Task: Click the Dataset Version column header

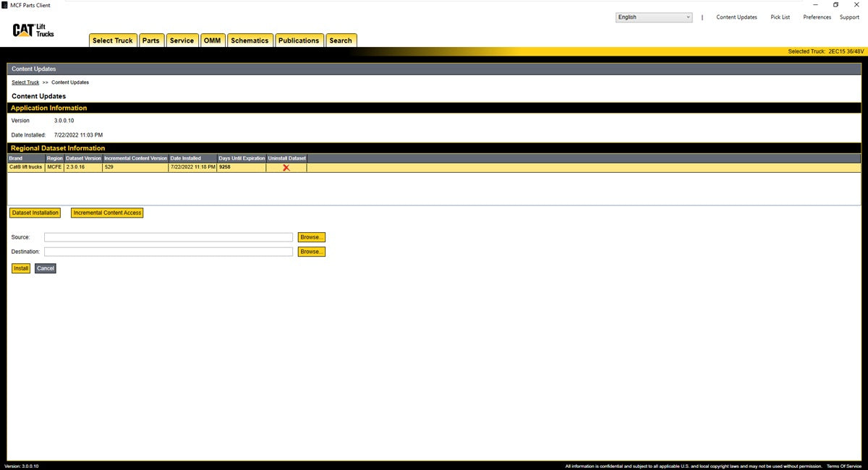Action: (x=83, y=158)
